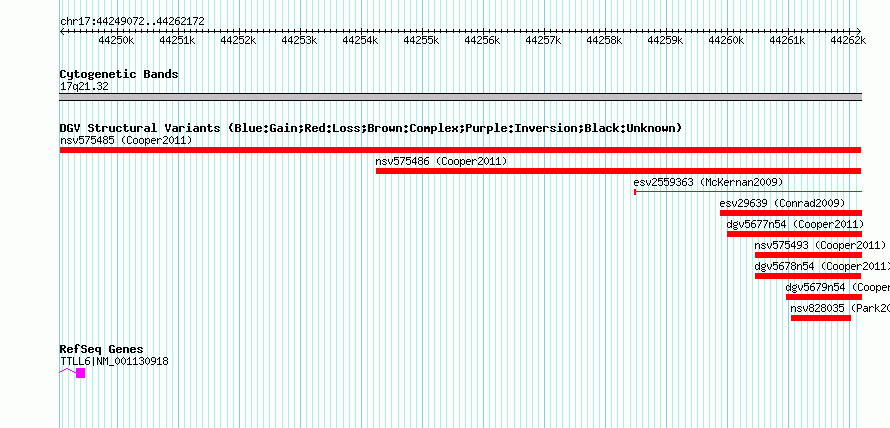Click the 44253k ruler position label
The height and width of the screenshot is (428, 890).
(299, 41)
